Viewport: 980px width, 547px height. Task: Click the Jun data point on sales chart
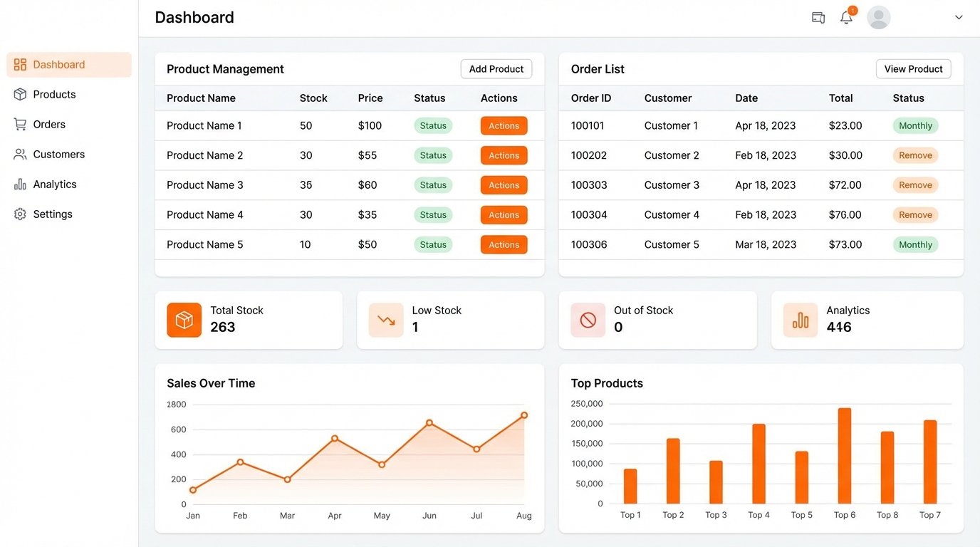(429, 423)
